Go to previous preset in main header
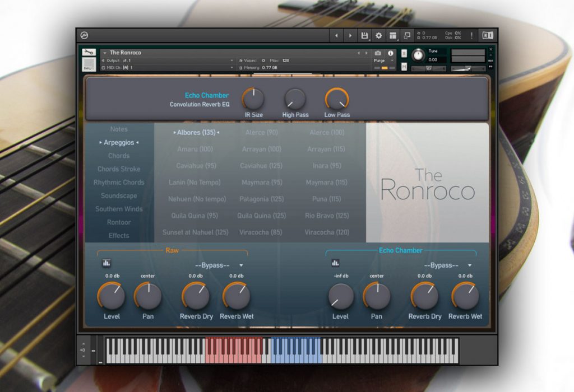 [x=336, y=35]
